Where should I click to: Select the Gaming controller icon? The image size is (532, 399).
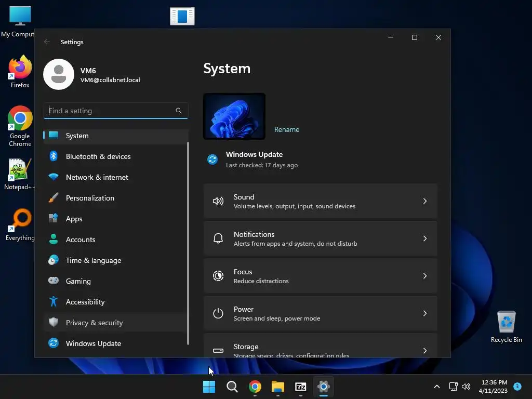pyautogui.click(x=54, y=281)
